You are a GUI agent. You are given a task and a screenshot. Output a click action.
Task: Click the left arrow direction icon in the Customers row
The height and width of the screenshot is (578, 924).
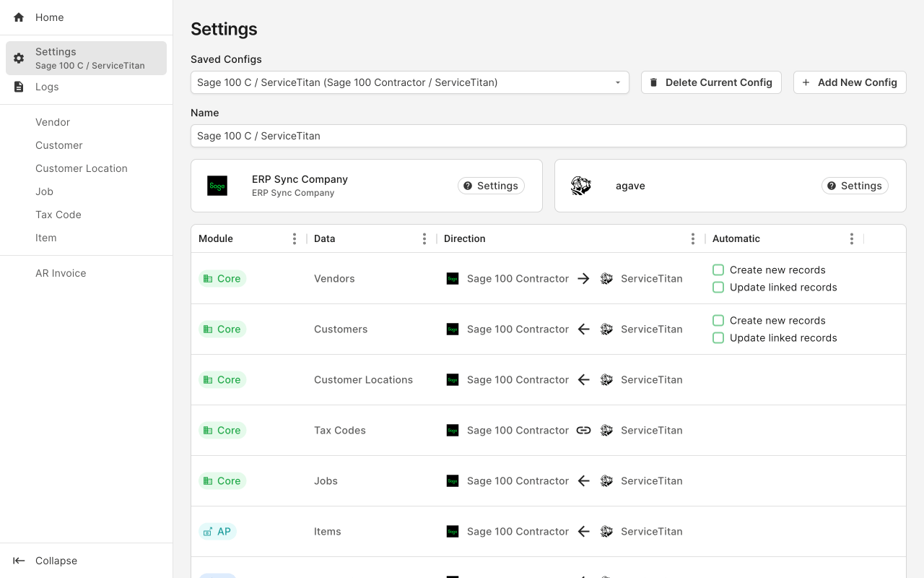tap(584, 329)
